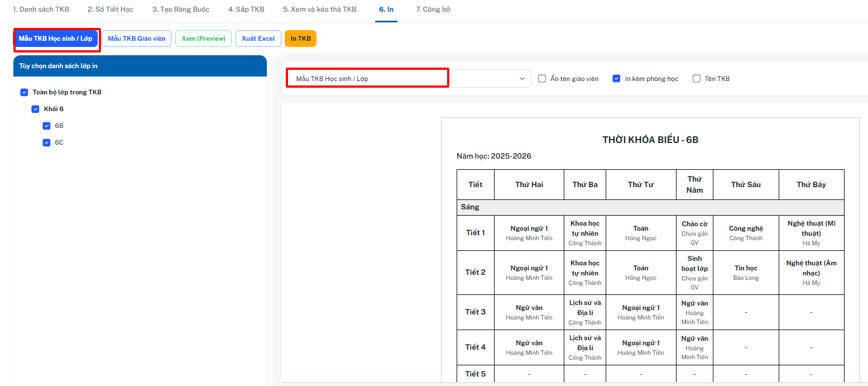Viewport: 868px width, 386px height.
Task: Click "Ngoại ngữ 1" Thứ Hai Tiết 1
Action: tap(529, 232)
